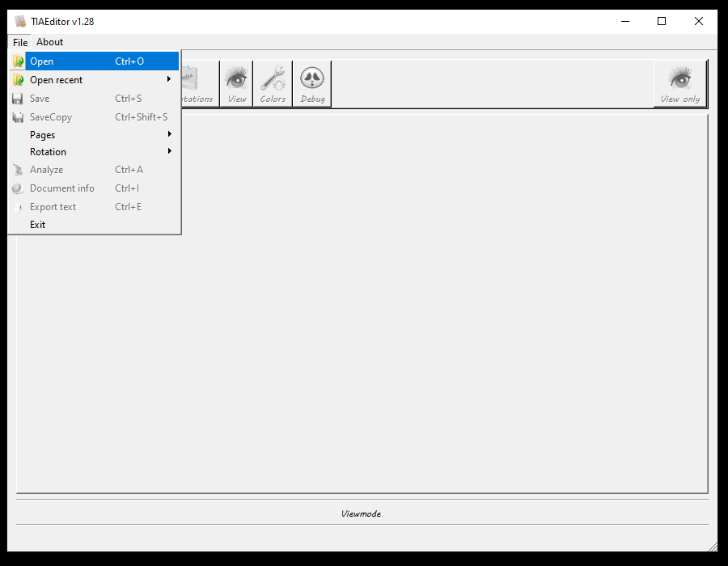
Task: Close the File menu via its header
Action: 20,42
